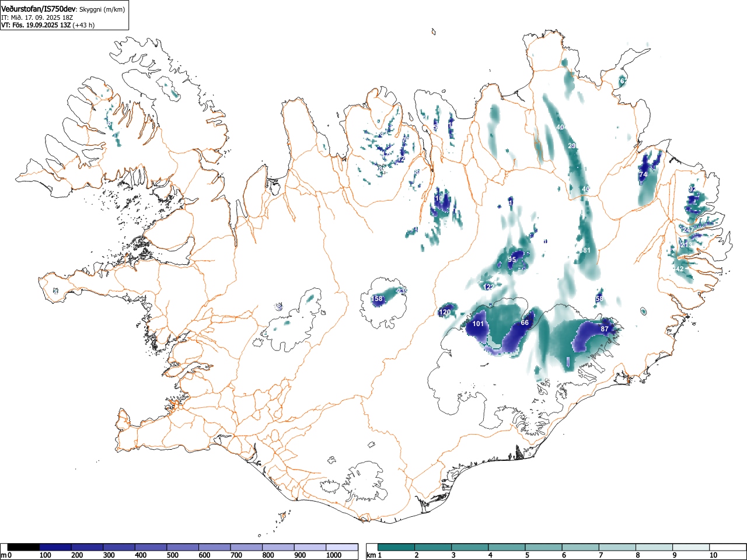Click the IT: Mið. 17. 09. 2025 18Z line
This screenshot has width=747, height=560.
pos(37,17)
